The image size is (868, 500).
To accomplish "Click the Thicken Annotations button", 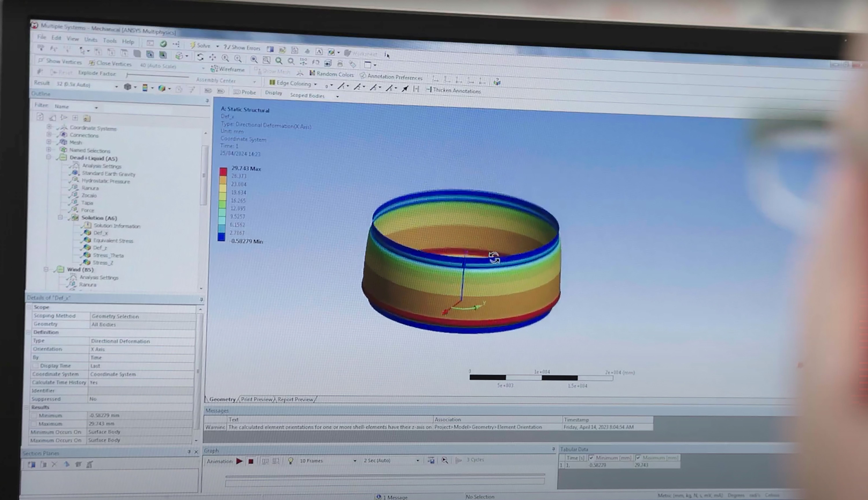I will (x=453, y=90).
